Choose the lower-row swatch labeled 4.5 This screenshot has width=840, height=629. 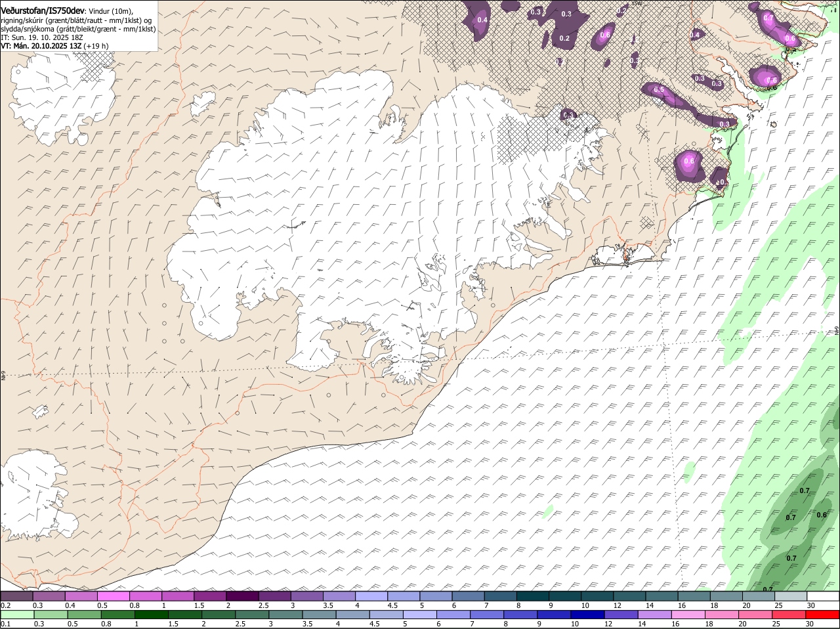pyautogui.click(x=387, y=615)
